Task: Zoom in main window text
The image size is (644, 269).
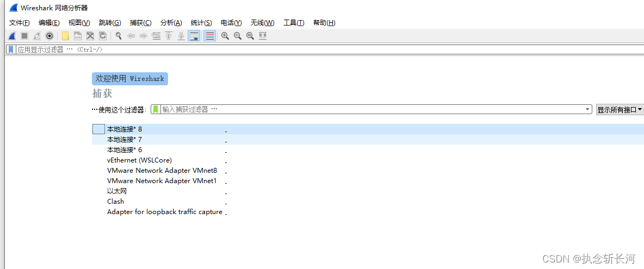Action: 225,36
